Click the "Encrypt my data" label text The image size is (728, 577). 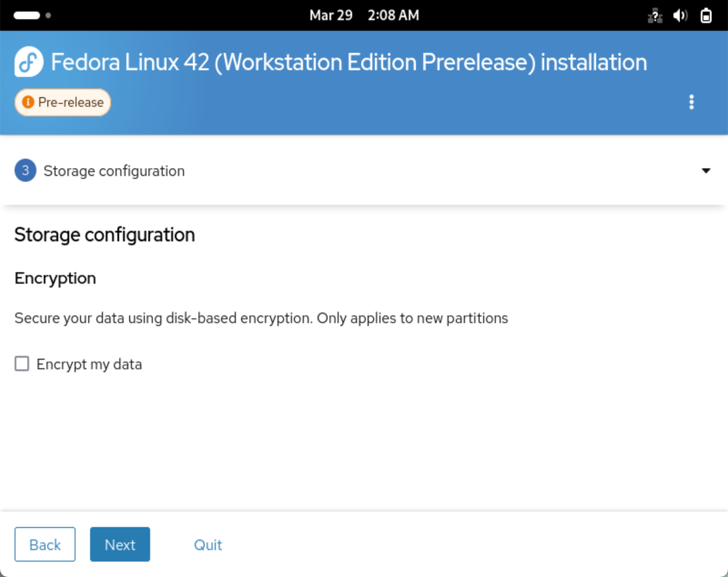click(89, 365)
